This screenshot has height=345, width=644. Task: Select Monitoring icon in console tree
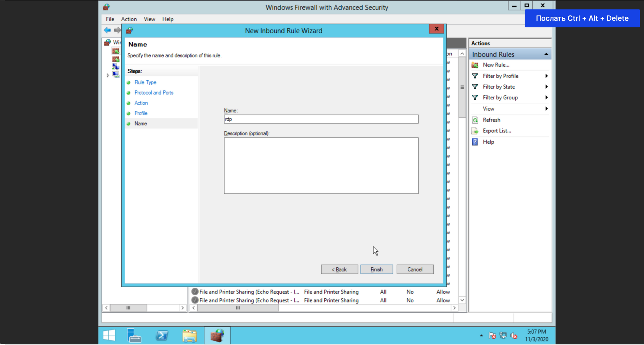click(x=116, y=75)
